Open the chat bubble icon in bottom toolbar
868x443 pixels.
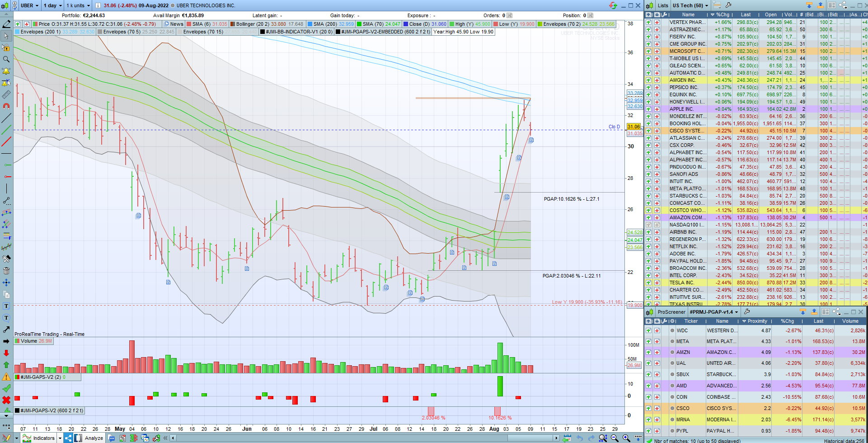112,438
